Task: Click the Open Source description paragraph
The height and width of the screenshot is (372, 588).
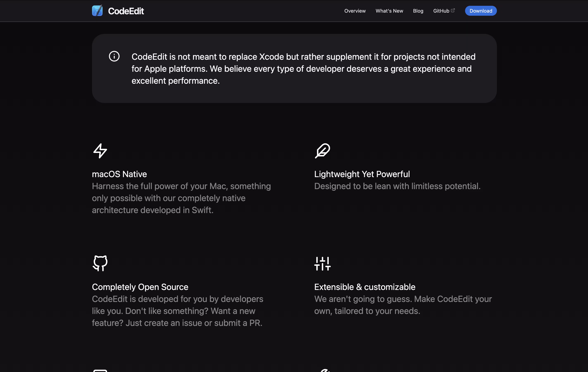Action: point(177,311)
